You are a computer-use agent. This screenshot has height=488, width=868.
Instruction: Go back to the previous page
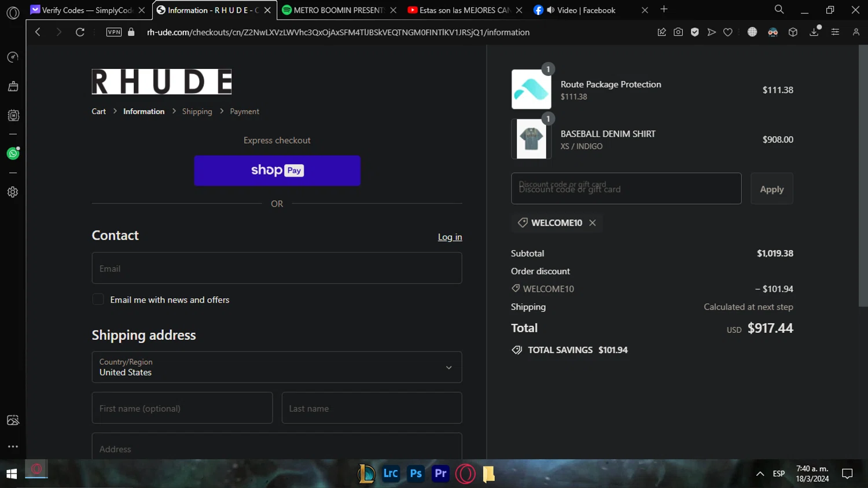(38, 32)
